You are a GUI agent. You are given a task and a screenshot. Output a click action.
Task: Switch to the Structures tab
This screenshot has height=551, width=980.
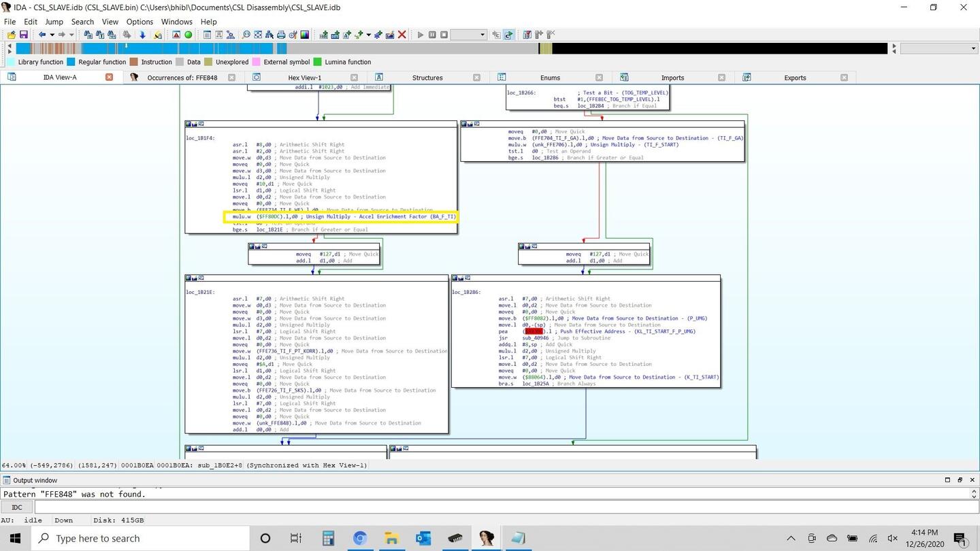point(427,78)
